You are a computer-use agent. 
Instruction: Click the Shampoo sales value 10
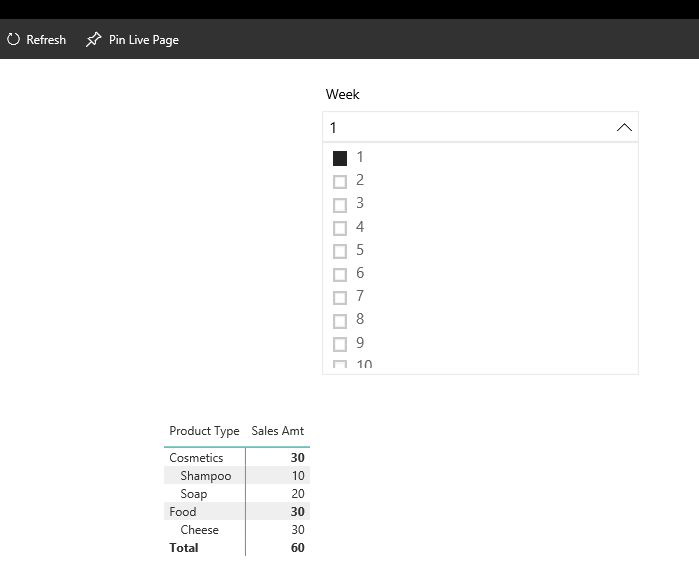coord(298,476)
